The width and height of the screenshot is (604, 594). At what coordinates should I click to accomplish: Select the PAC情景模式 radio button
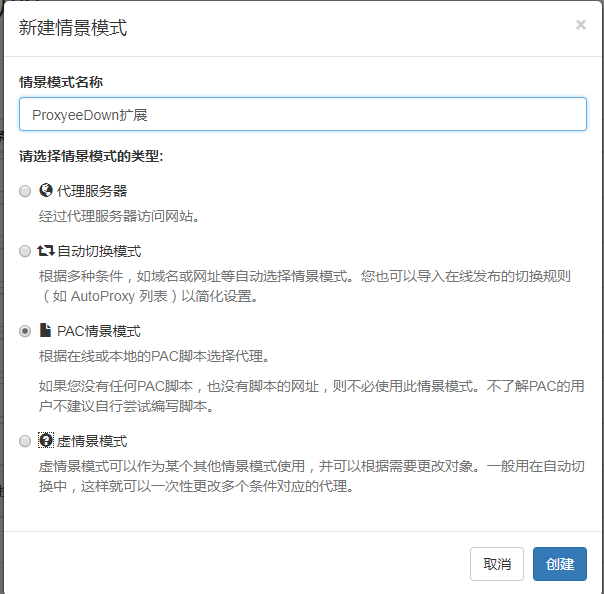[25, 331]
